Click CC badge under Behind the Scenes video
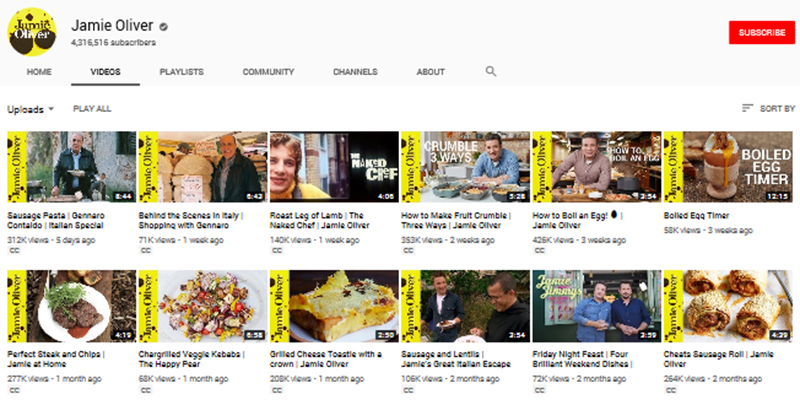 (x=146, y=250)
